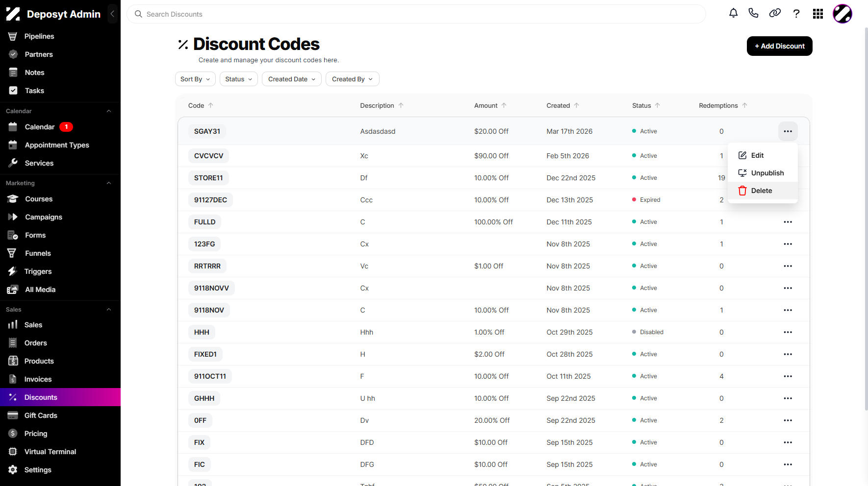Viewport: 868px width, 486px height.
Task: Click the STORE11 discount code
Action: click(208, 178)
